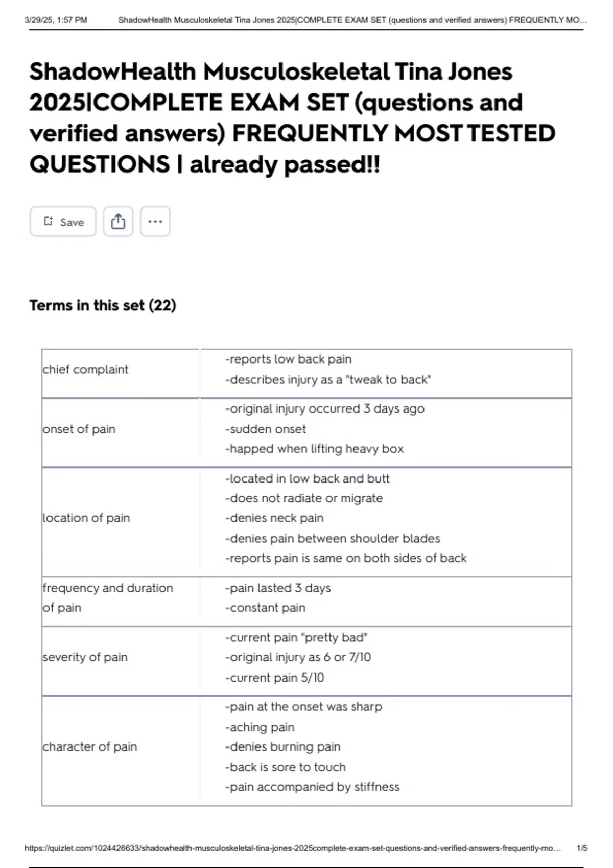The width and height of the screenshot is (613, 868).
Task: Open the three-dot more options menu
Action: click(155, 222)
